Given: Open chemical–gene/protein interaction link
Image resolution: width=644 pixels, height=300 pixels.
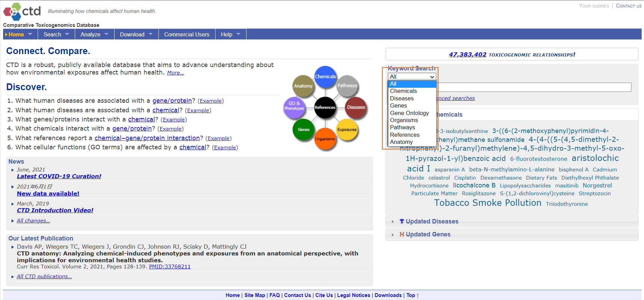Looking at the screenshot, I should coord(147,138).
